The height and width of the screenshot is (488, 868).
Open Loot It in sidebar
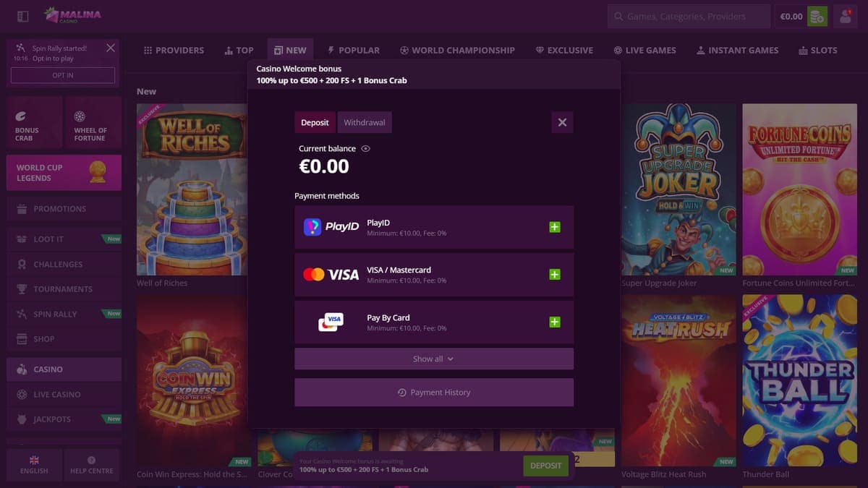coord(64,239)
